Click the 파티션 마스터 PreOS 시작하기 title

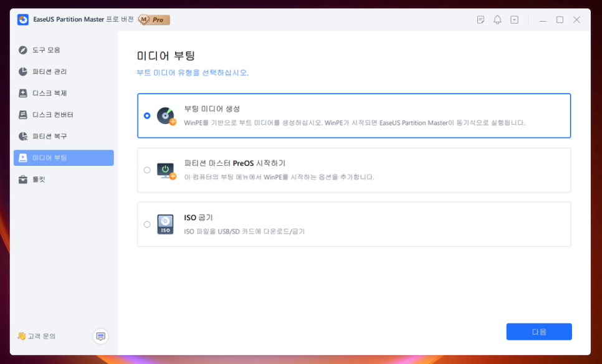click(234, 163)
